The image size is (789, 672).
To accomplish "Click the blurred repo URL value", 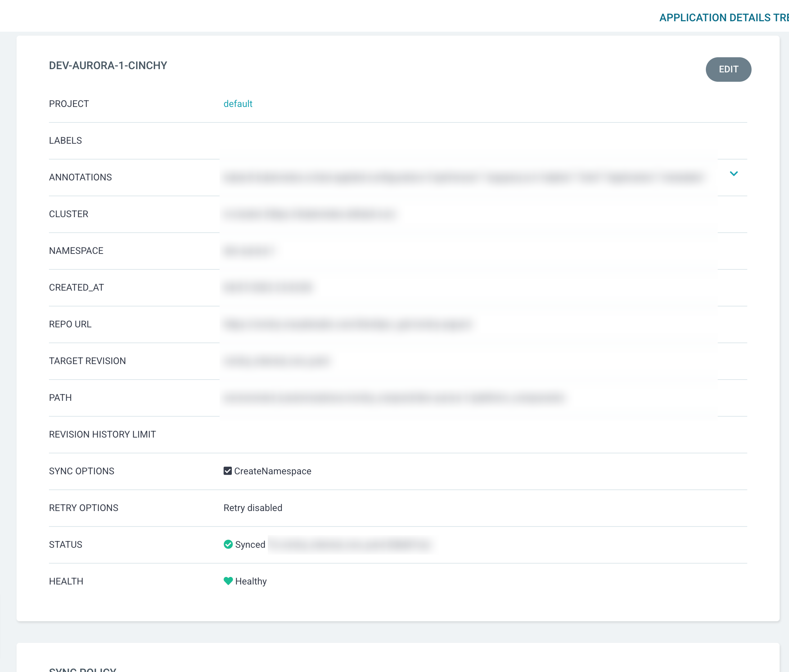I will 347,324.
